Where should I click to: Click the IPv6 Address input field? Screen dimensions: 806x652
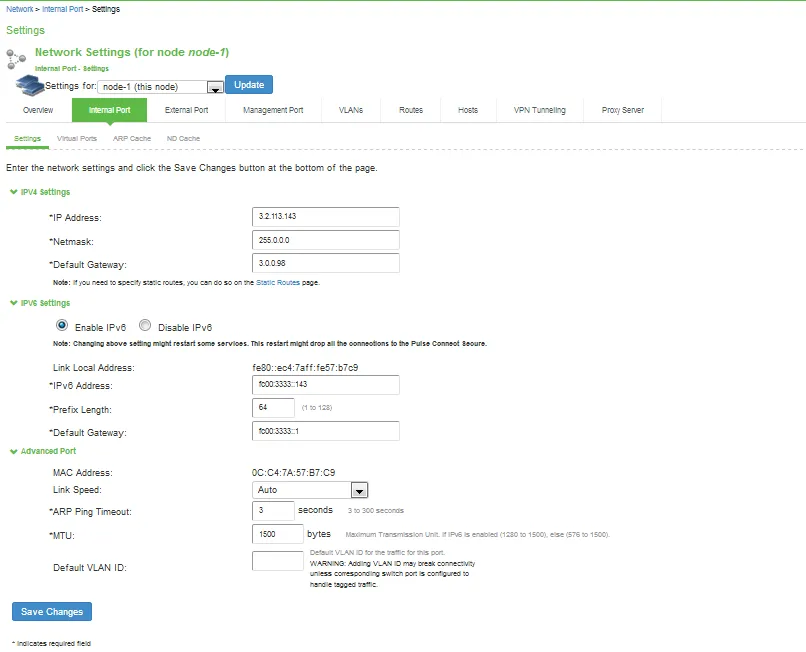326,385
